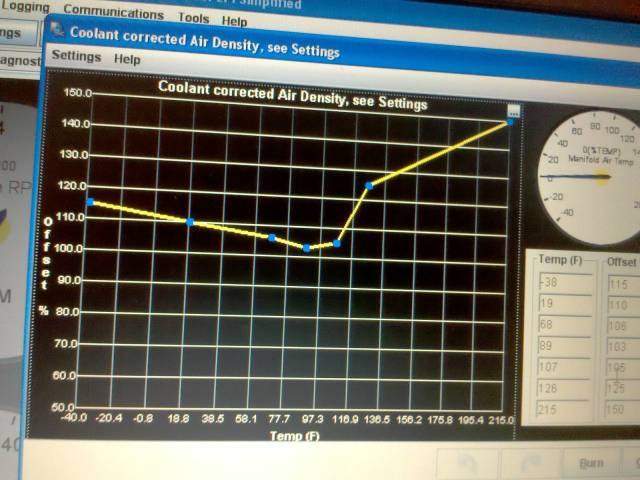Image resolution: width=640 pixels, height=480 pixels.
Task: Click the Burn button
Action: (590, 463)
